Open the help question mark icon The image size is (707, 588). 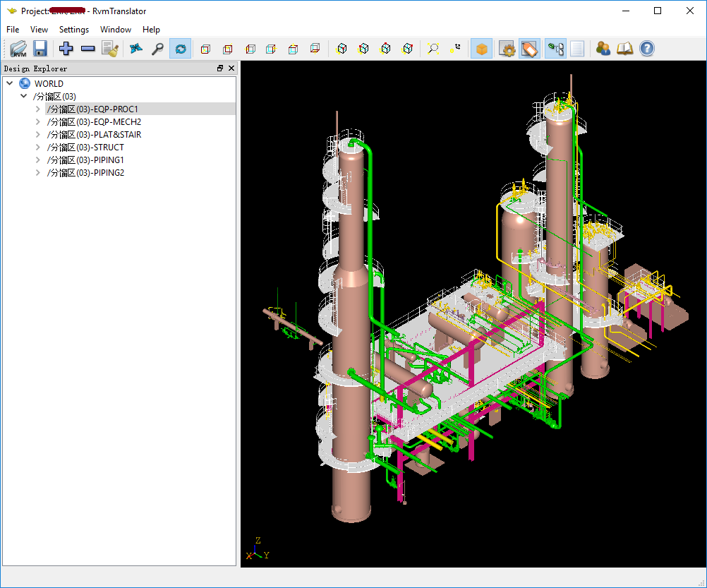pyautogui.click(x=646, y=49)
